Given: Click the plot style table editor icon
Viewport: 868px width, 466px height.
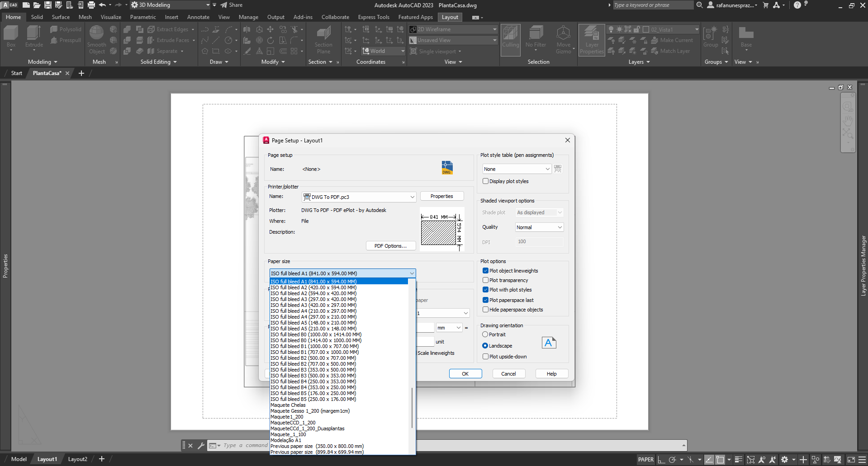Looking at the screenshot, I should (558, 169).
